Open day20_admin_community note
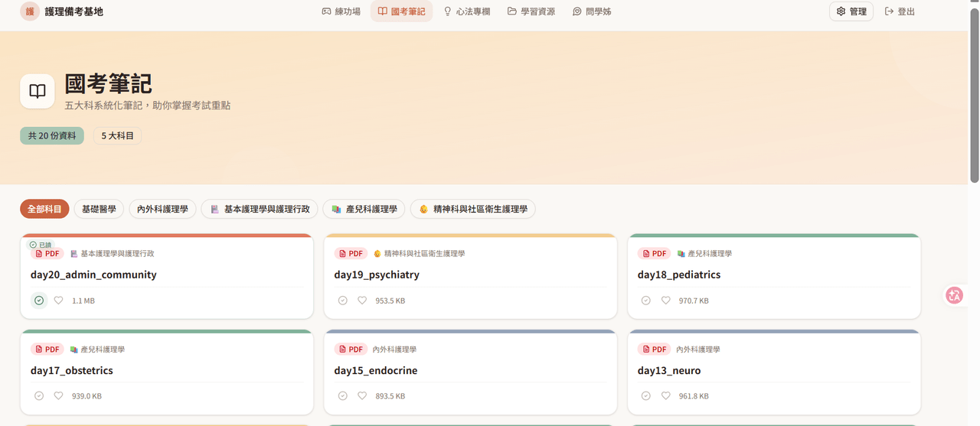 pyautogui.click(x=93, y=275)
